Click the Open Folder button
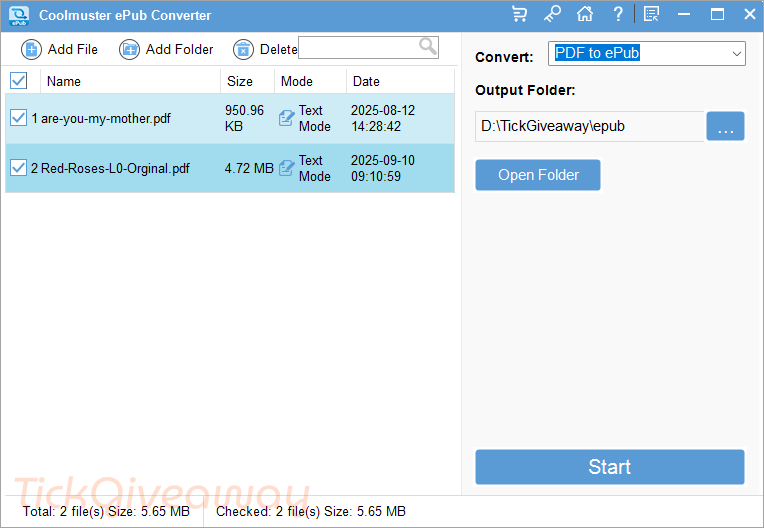 point(538,175)
